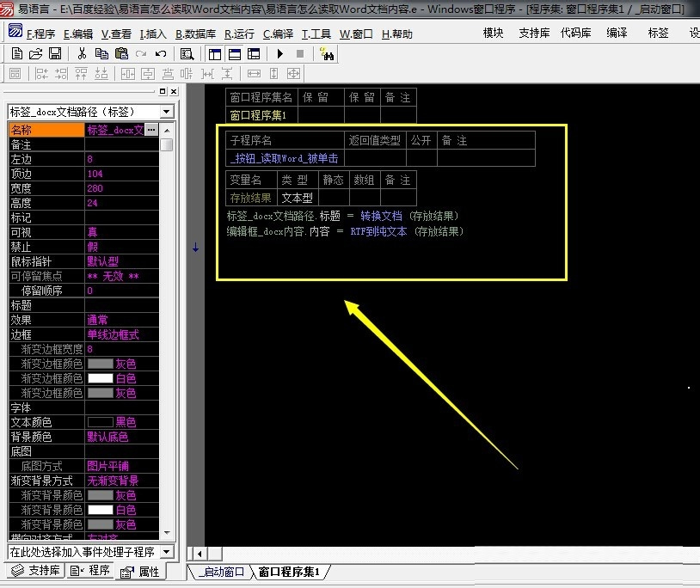Image resolution: width=700 pixels, height=588 pixels.
Task: Click the make-same-height icon
Action: (x=273, y=74)
